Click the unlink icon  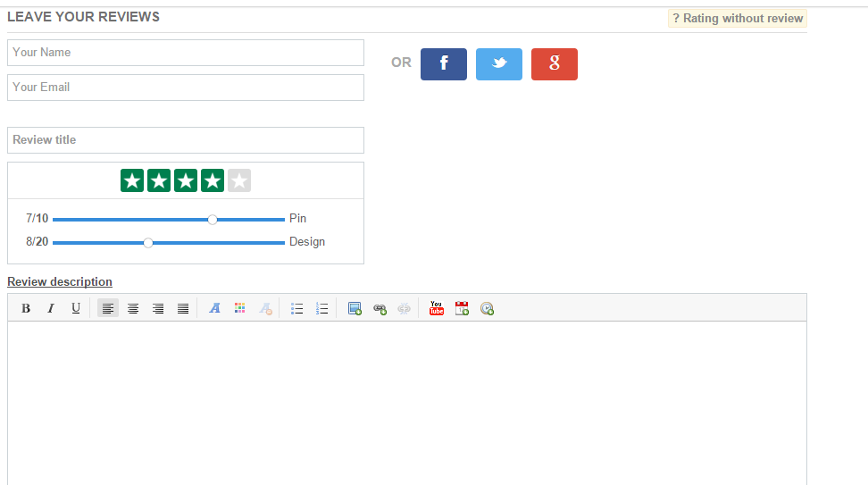click(x=405, y=308)
